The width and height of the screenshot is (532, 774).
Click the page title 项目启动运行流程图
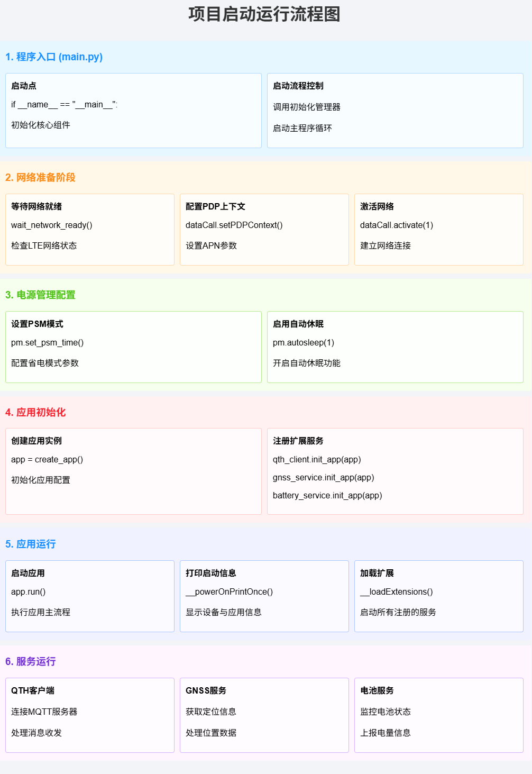264,14
